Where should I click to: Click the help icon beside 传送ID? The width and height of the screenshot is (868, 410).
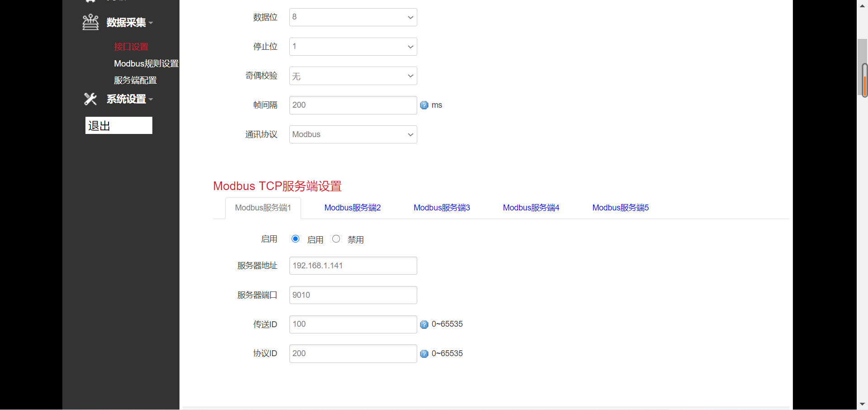pos(424,324)
